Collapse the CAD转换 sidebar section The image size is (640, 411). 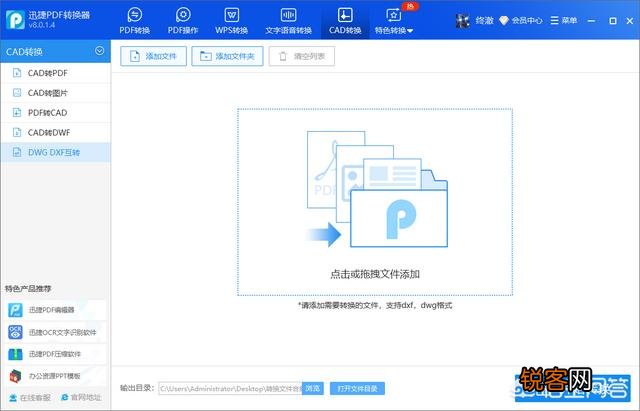[x=99, y=51]
